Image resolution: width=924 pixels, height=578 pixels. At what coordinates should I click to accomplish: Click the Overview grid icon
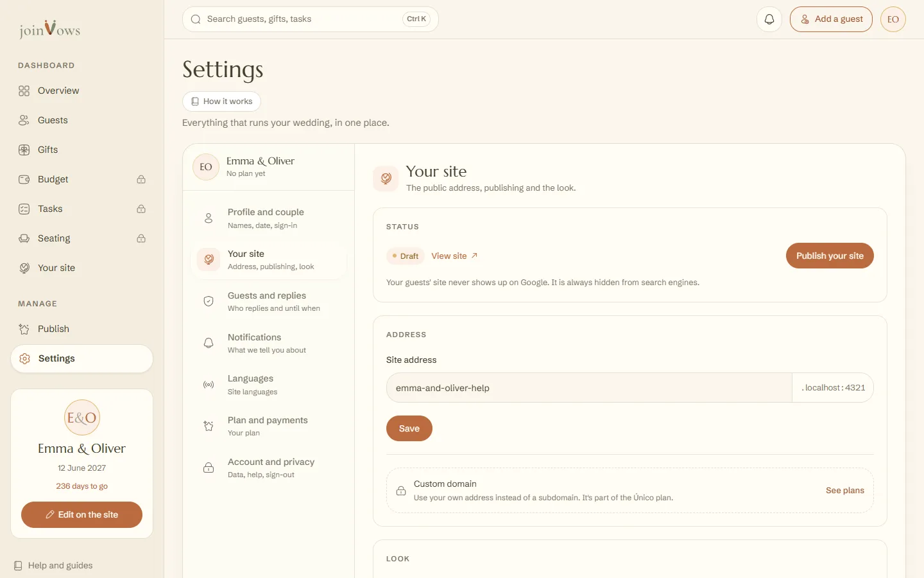point(24,91)
